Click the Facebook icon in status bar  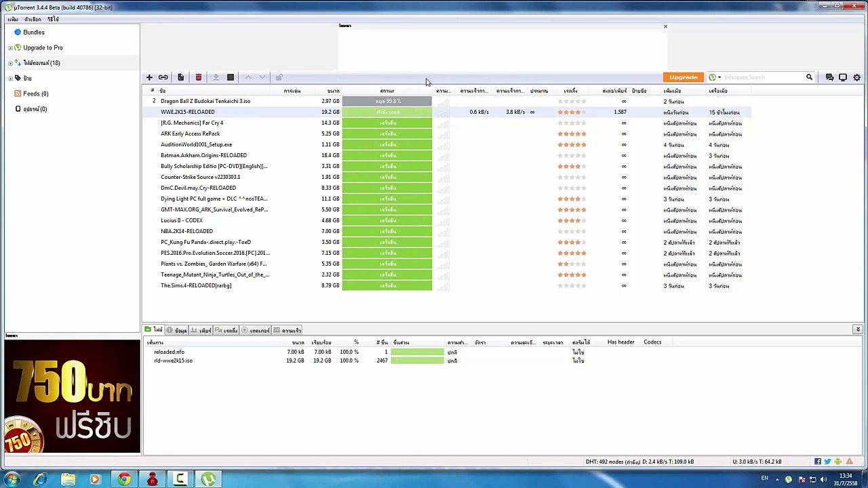pyautogui.click(x=818, y=462)
